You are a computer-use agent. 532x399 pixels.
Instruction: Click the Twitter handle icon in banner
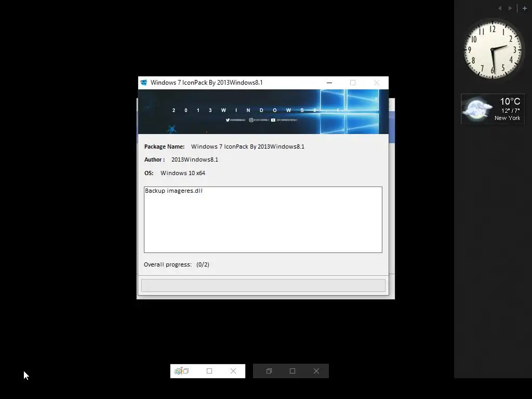(228, 120)
